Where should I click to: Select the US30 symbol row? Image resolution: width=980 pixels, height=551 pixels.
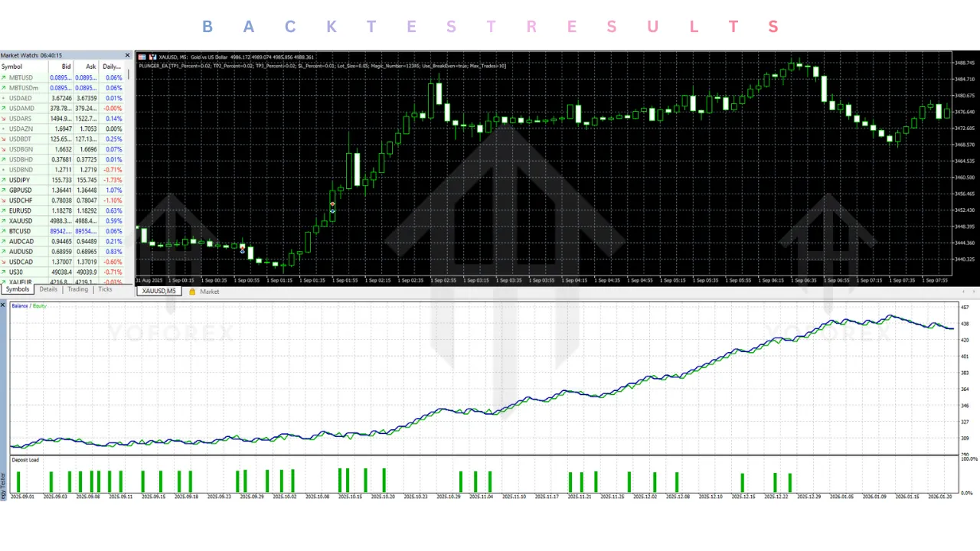(63, 272)
